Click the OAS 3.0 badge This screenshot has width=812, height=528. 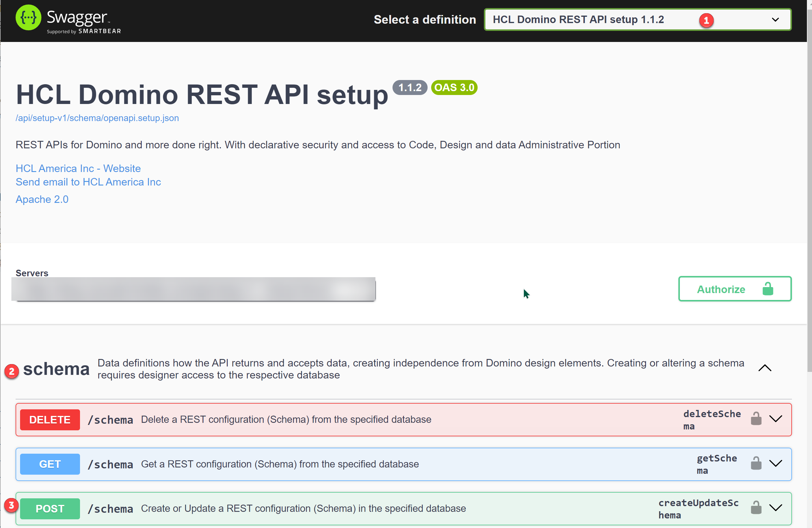[x=454, y=88]
